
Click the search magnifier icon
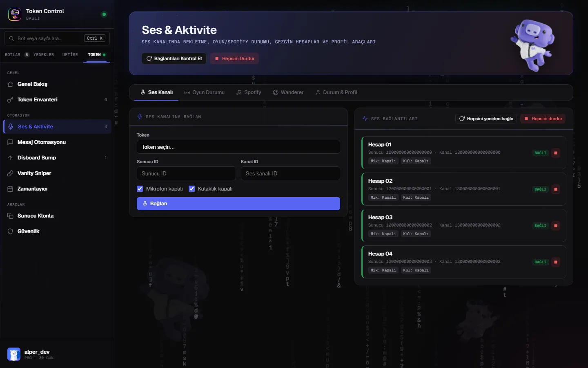[x=11, y=38]
